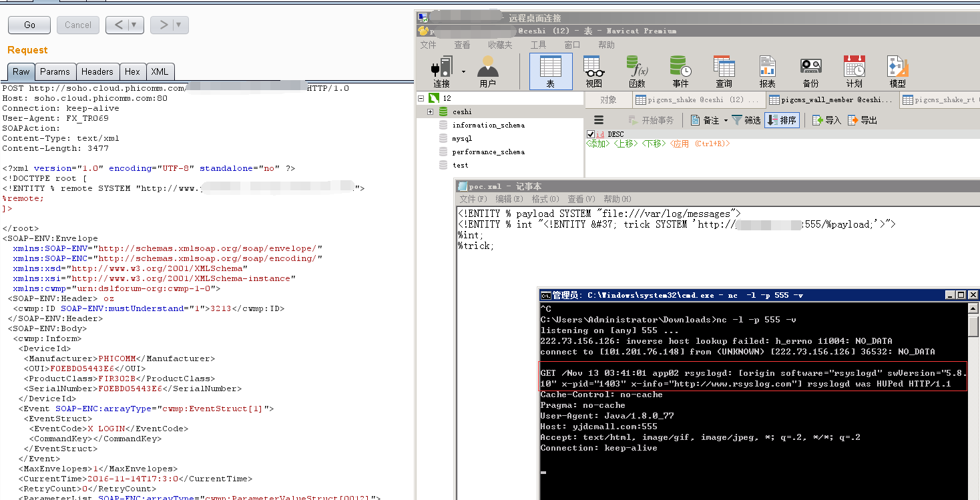980x500 pixels.
Task: Expand the ceshi database node
Action: pos(431,111)
